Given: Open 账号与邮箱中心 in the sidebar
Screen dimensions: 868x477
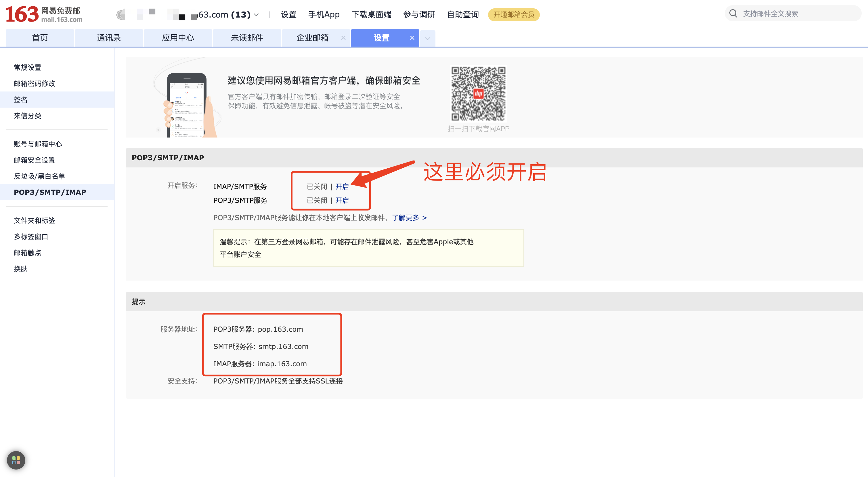Looking at the screenshot, I should (x=38, y=144).
